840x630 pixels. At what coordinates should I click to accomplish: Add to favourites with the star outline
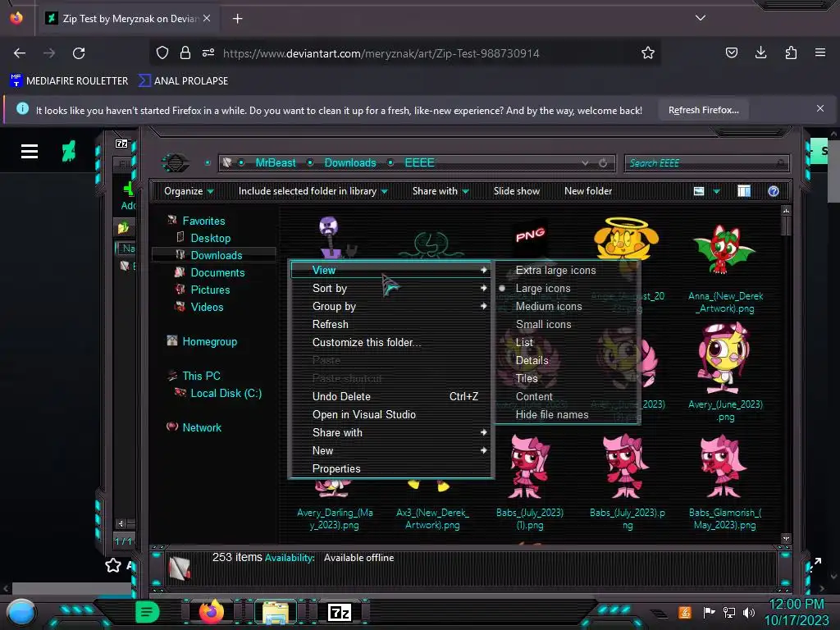click(113, 565)
